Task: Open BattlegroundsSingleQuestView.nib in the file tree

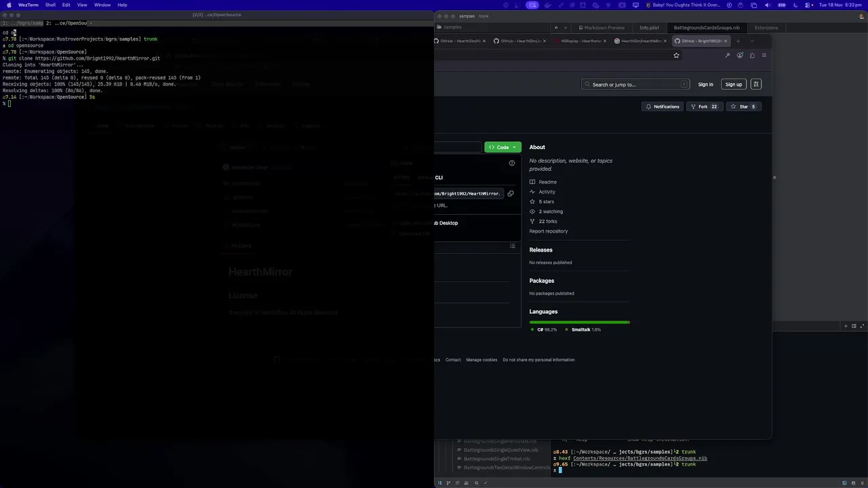Action: click(500, 450)
